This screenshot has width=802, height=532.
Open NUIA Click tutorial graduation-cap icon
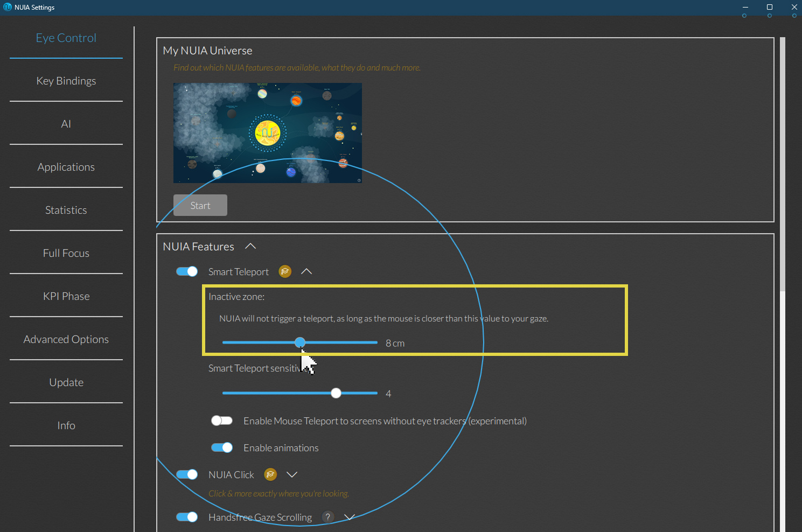(270, 474)
